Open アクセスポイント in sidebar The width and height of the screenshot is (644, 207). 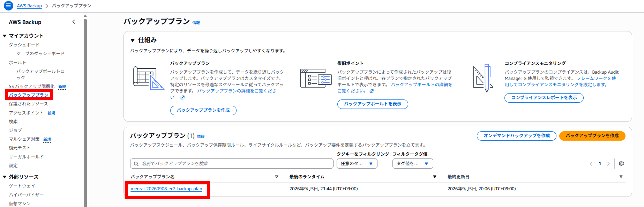point(26,113)
